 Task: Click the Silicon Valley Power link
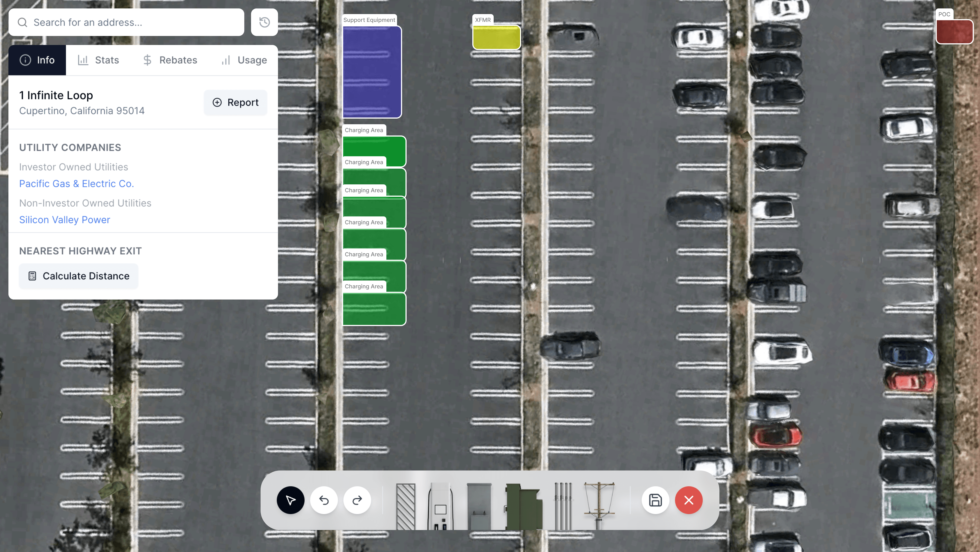click(x=65, y=219)
